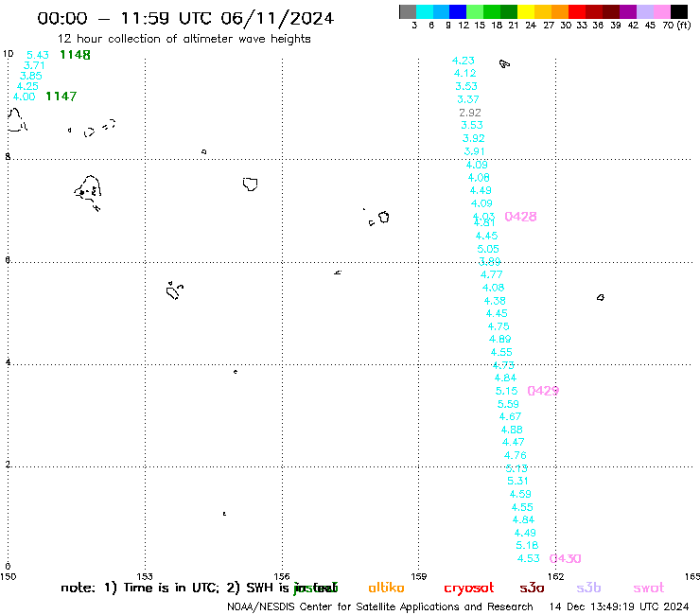Viewport: 700px width, 615px height.
Task: Select the wave height value 3.92
Action: tap(473, 138)
